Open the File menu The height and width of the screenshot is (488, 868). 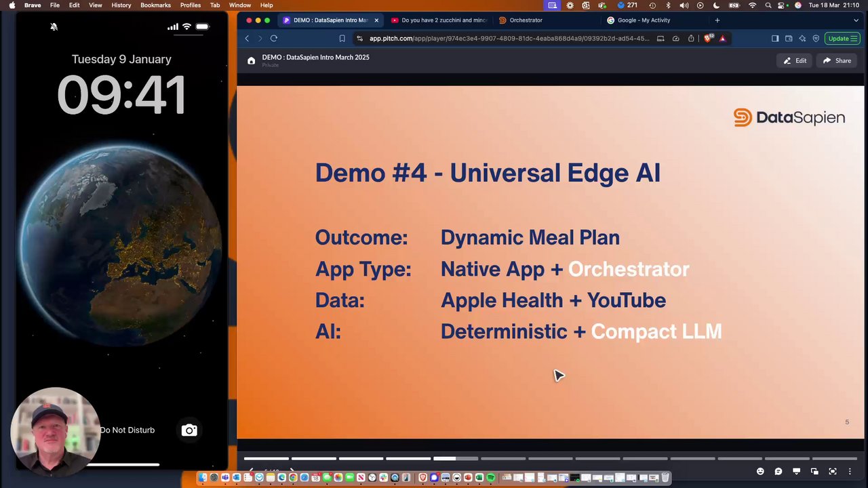(x=55, y=5)
